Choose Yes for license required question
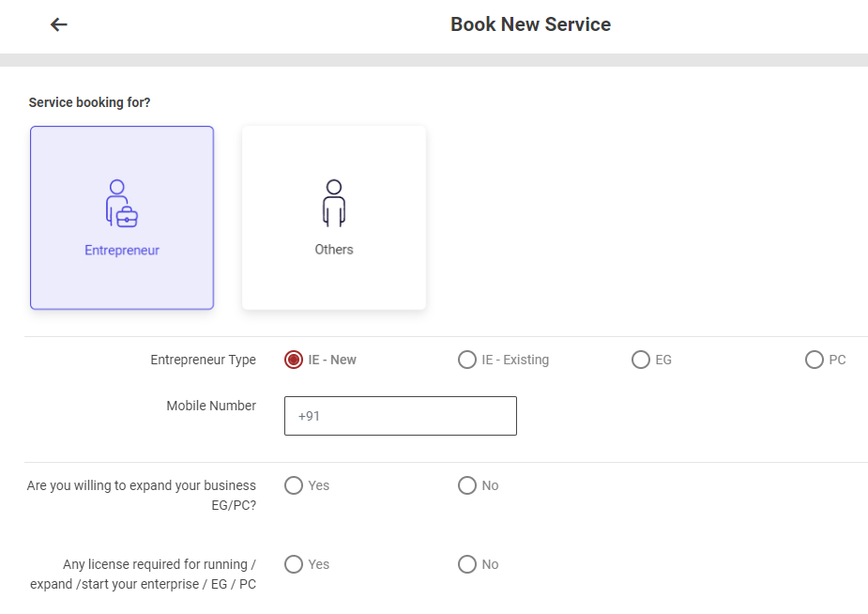Image resolution: width=868 pixels, height=614 pixels. point(294,564)
